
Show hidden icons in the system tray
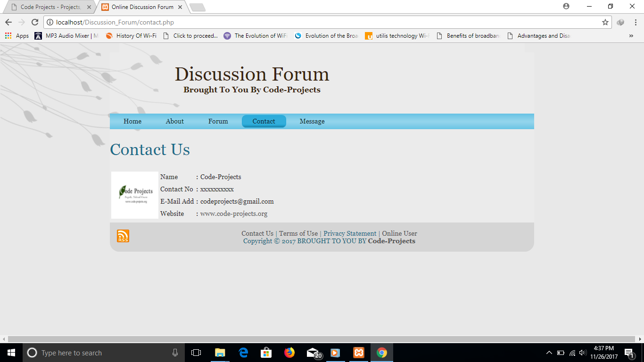pyautogui.click(x=549, y=352)
